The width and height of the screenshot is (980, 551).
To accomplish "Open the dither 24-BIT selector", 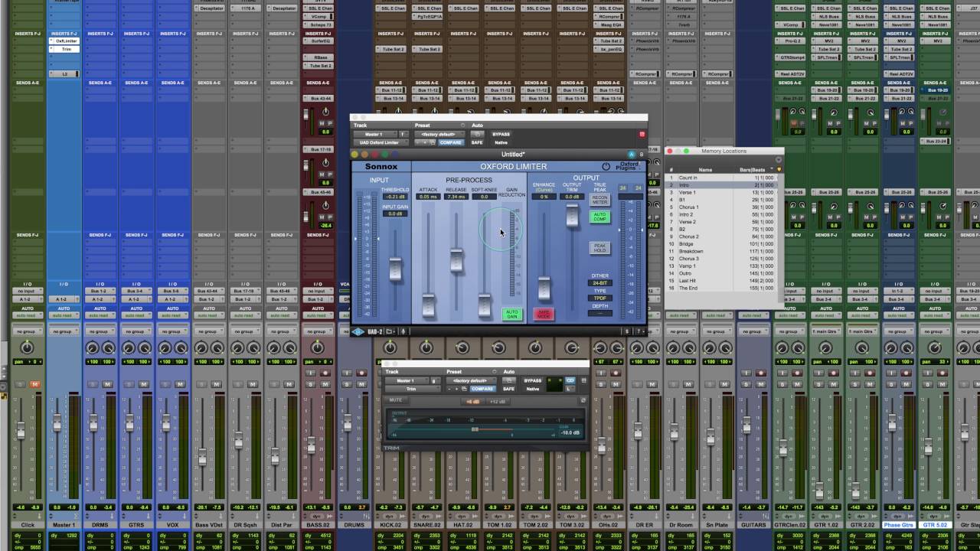I will [599, 283].
